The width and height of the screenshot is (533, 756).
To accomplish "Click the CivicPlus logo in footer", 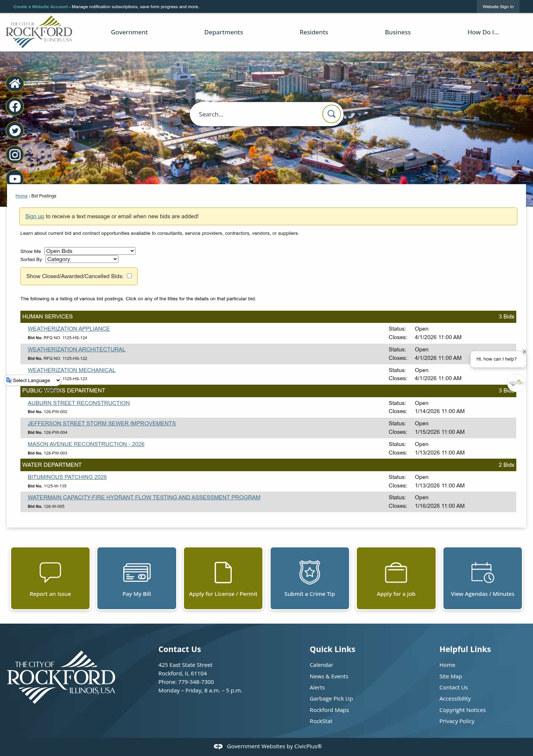I will coord(218,746).
